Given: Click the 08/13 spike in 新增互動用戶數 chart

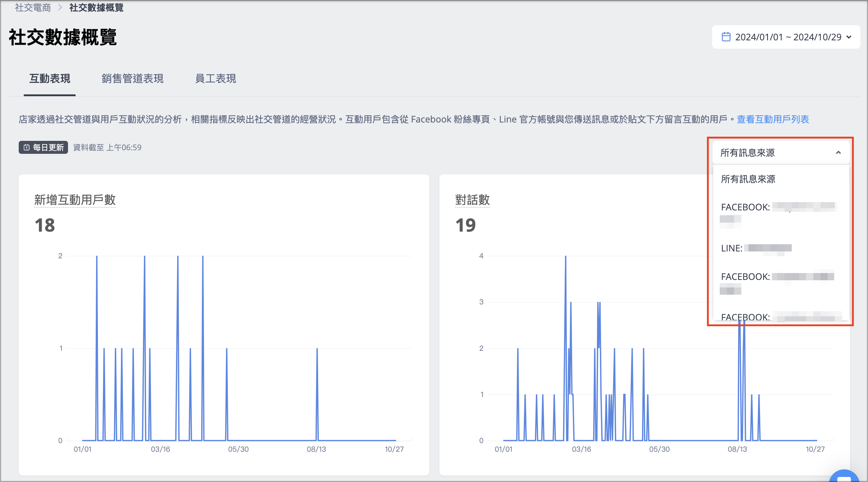Looking at the screenshot, I should pyautogui.click(x=317, y=394).
